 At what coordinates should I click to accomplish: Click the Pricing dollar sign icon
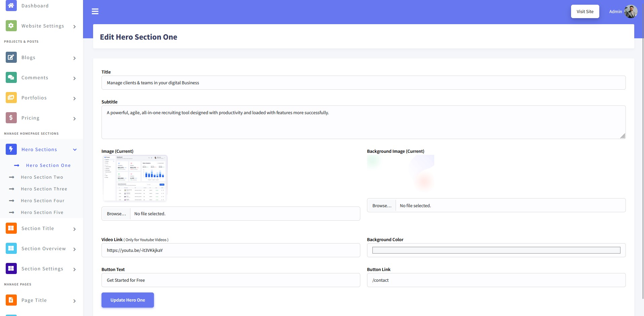(x=11, y=118)
